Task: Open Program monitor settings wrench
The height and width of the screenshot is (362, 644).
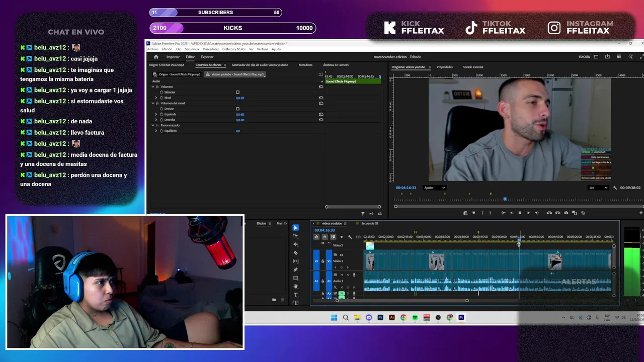Action: 615,188
